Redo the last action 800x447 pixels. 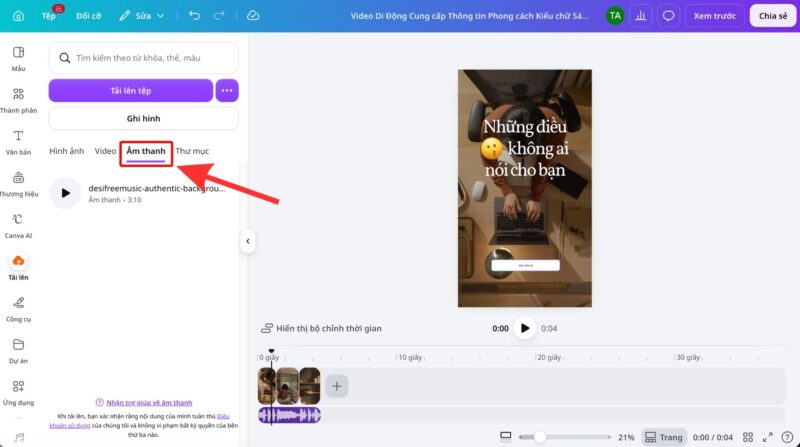click(x=219, y=16)
